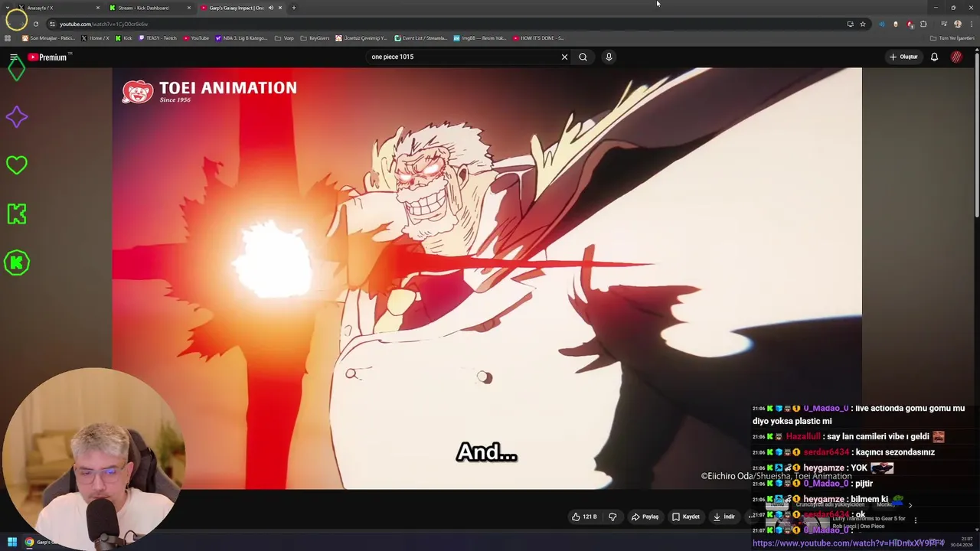The width and height of the screenshot is (980, 551).
Task: Mute the audio on Garp's Galaxy tab
Action: coord(270,8)
